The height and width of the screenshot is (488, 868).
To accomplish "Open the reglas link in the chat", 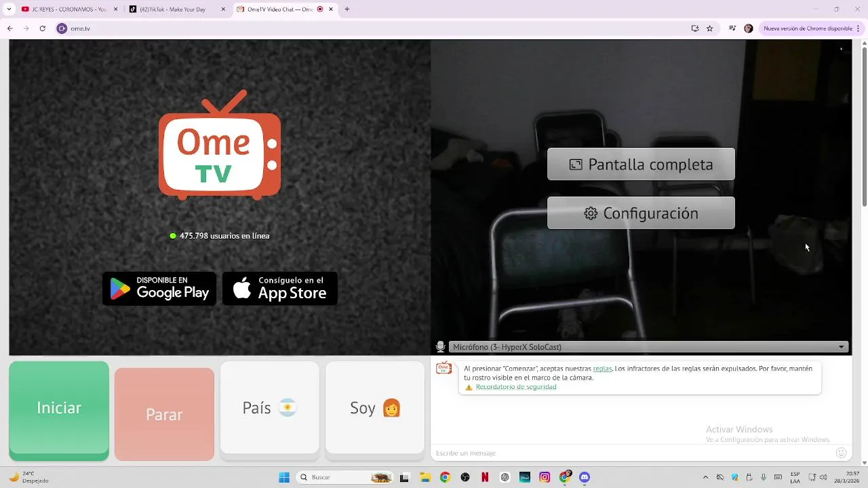I will click(x=602, y=369).
